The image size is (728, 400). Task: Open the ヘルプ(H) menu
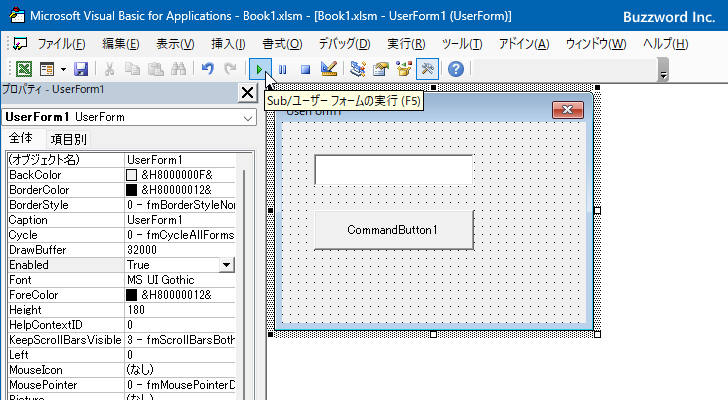(x=665, y=44)
